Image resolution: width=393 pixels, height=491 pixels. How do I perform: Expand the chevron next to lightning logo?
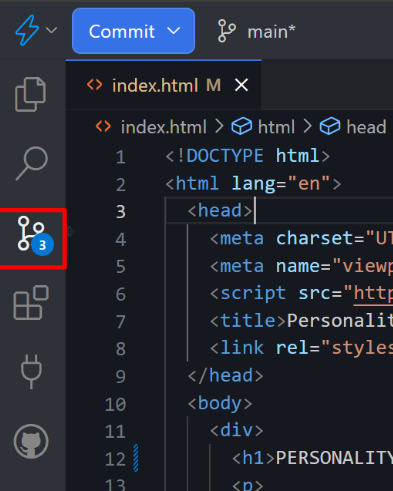click(x=51, y=30)
